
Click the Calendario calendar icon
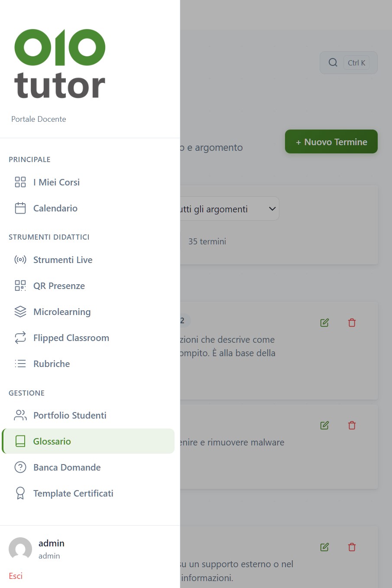click(x=20, y=208)
